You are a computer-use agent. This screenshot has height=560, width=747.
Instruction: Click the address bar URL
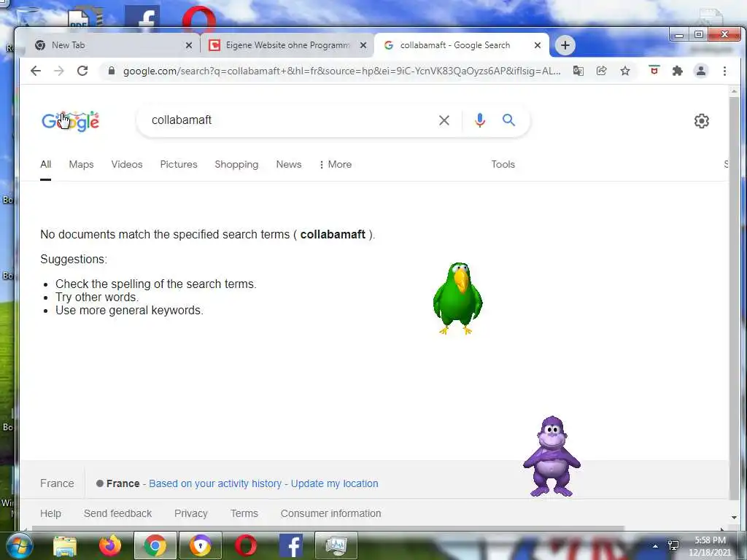click(341, 71)
